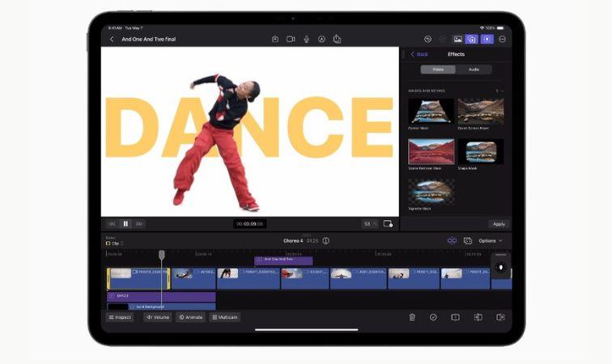Image resolution: width=612 pixels, height=364 pixels.
Task: Click the Choreo 4 project title
Action: 293,241
